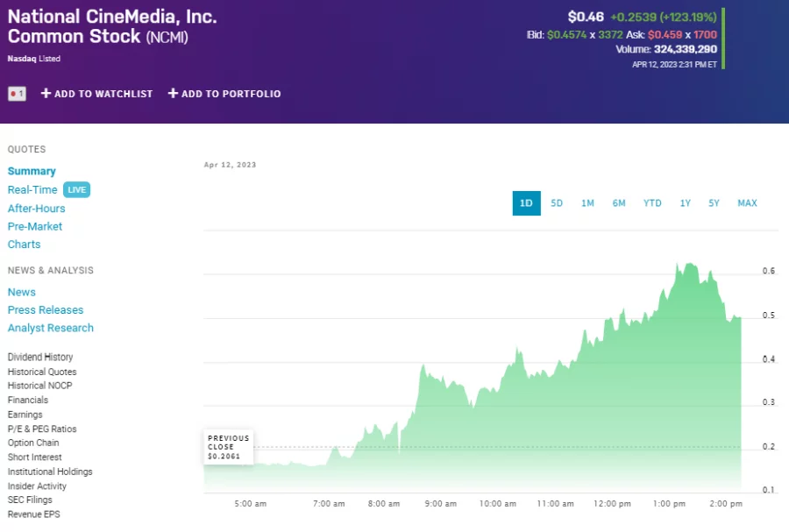Viewport: 789px width, 532px height.
Task: Select the Summary quotes view
Action: pos(32,171)
